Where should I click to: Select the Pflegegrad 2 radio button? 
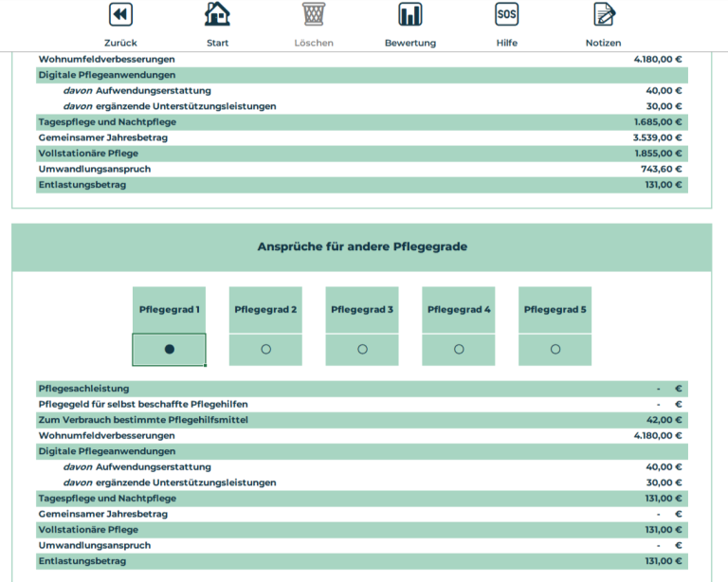point(265,349)
